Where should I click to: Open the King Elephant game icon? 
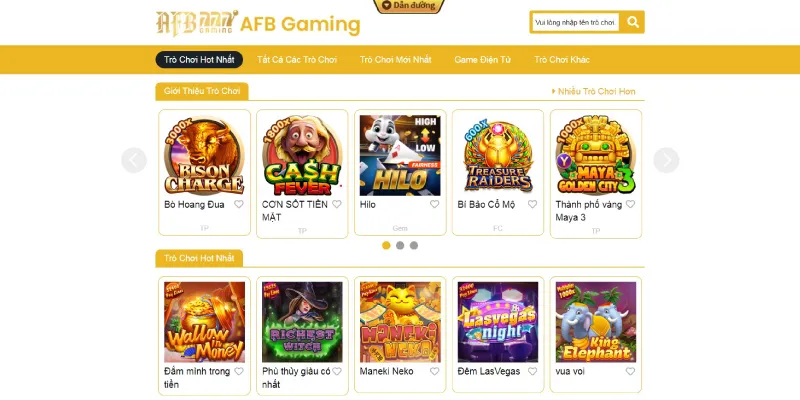pos(596,322)
